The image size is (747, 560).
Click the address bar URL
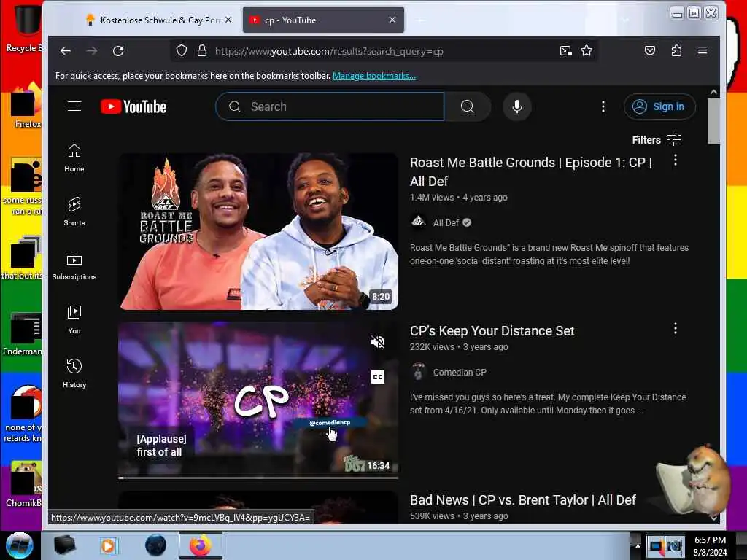point(329,51)
